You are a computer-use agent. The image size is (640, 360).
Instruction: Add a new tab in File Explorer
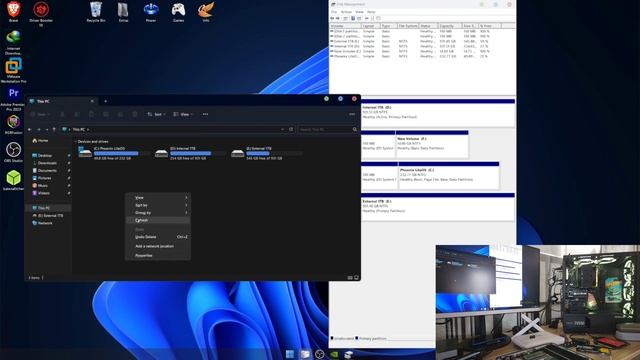(105, 101)
